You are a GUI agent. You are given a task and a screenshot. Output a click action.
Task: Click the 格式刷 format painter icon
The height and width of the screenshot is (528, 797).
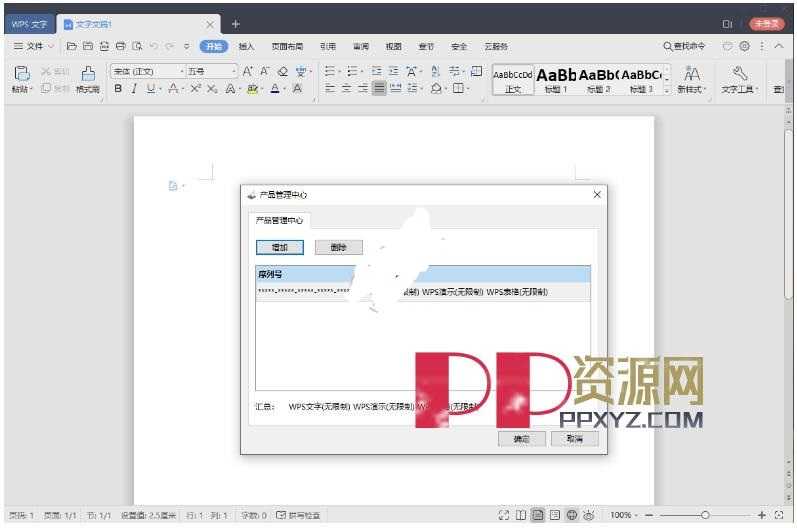[88, 74]
